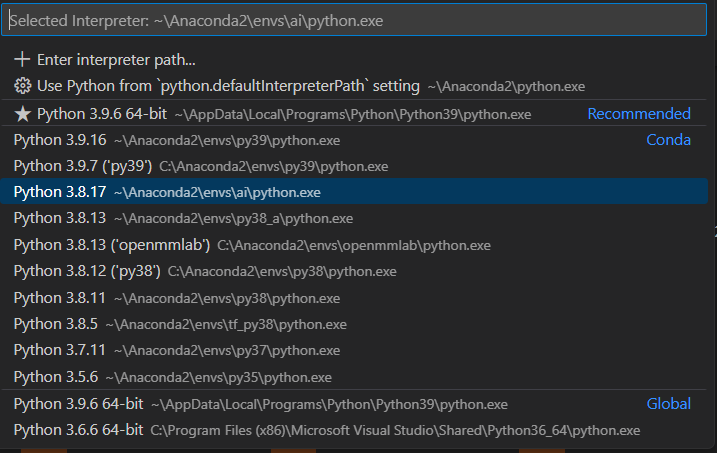Select Python 3.7.11 py37 environment
Viewport: 717px width, 453px height.
click(354, 350)
